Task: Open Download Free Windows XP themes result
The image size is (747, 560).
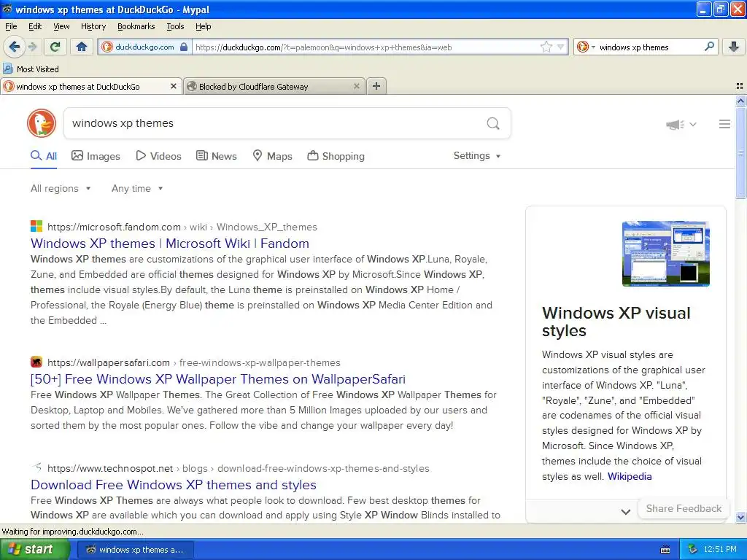Action: click(174, 484)
